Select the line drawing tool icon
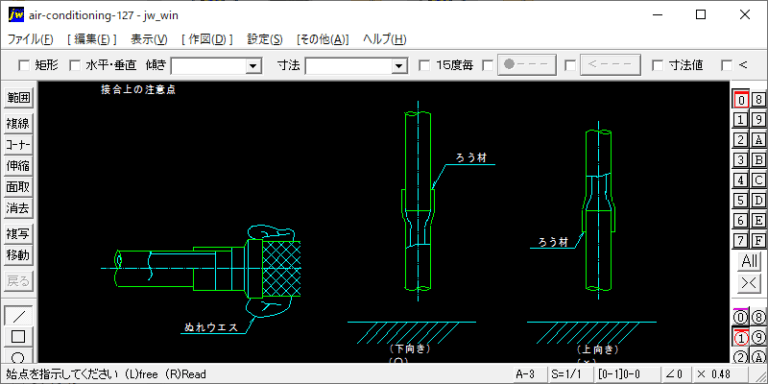The height and width of the screenshot is (384, 768). point(19,315)
